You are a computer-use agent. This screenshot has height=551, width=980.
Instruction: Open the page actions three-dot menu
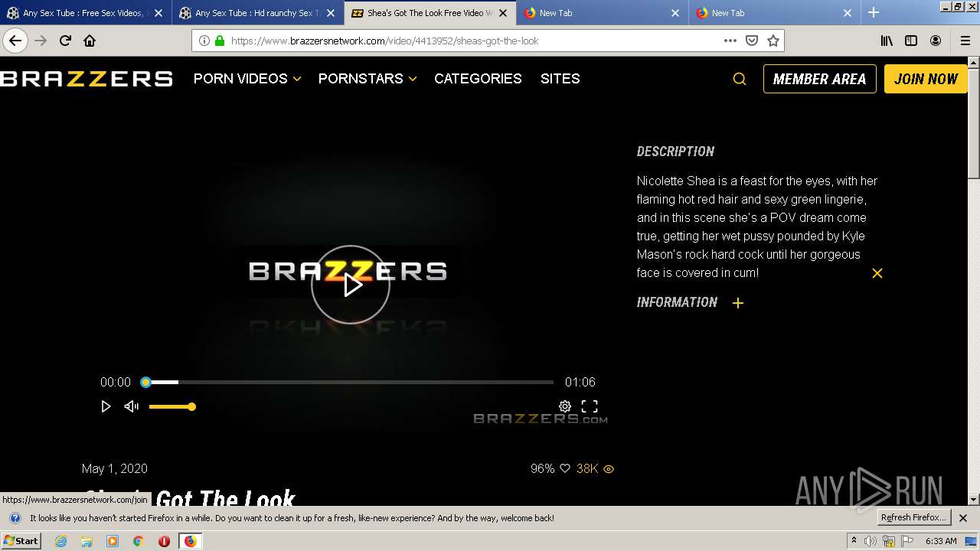tap(730, 41)
